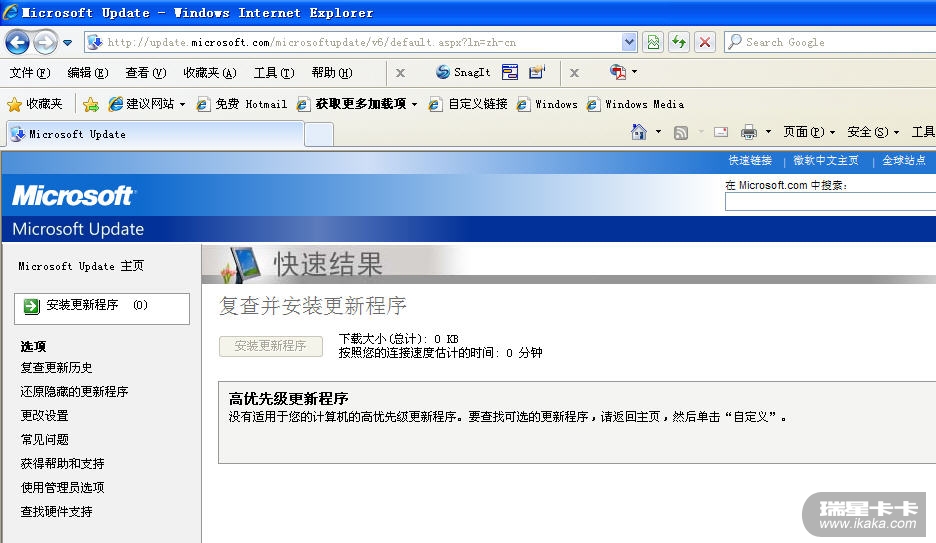Expand the 建议网站 dropdown arrow
This screenshot has height=543, width=936.
pyautogui.click(x=182, y=104)
